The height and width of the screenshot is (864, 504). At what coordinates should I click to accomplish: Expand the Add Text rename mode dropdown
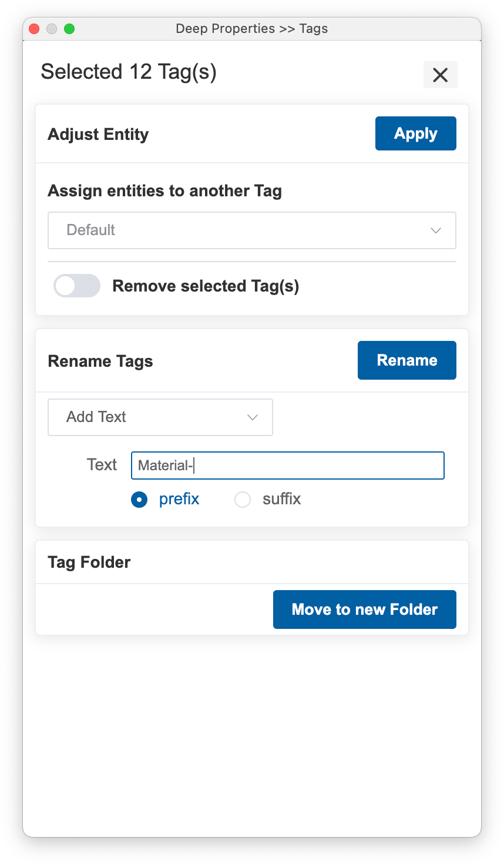click(x=160, y=417)
